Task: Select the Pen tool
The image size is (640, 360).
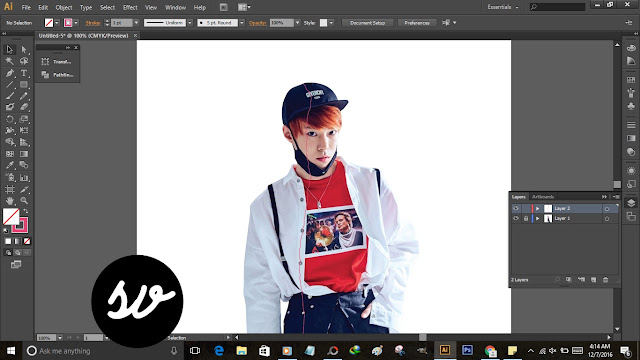Action: click(9, 73)
